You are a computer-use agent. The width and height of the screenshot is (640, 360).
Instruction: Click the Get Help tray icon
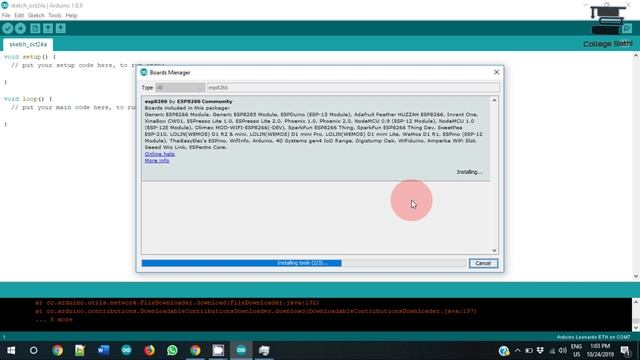point(504,350)
